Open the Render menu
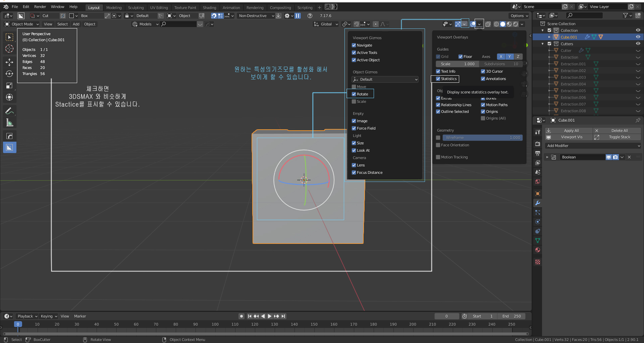The image size is (644, 343). click(x=40, y=7)
